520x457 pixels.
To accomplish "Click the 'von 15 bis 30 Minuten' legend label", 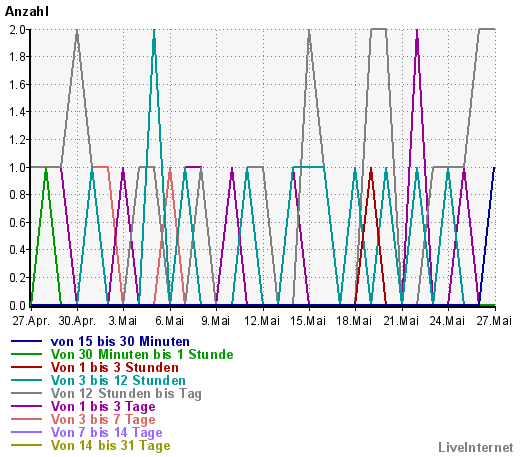I will click(x=120, y=341).
